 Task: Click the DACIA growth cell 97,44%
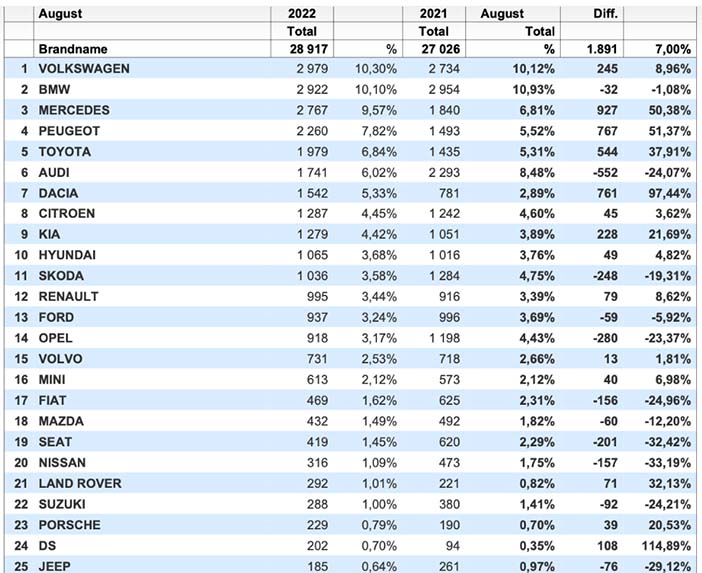[x=669, y=193]
